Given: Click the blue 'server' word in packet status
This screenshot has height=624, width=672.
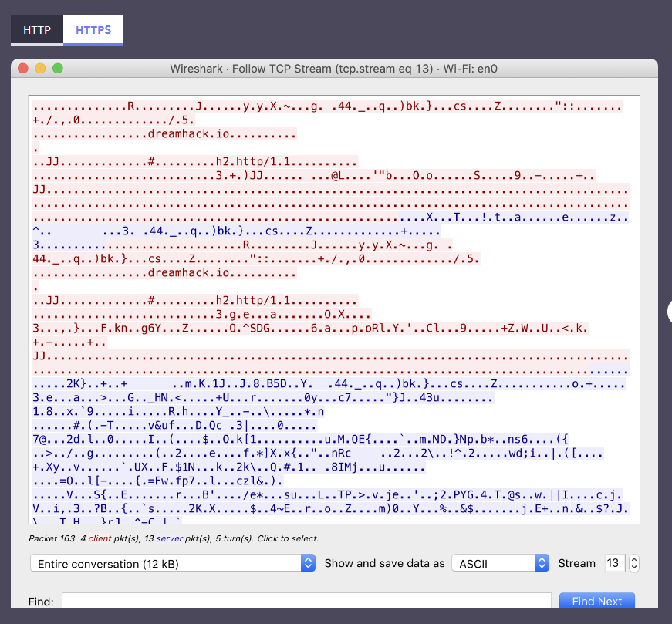Looking at the screenshot, I should click(169, 538).
